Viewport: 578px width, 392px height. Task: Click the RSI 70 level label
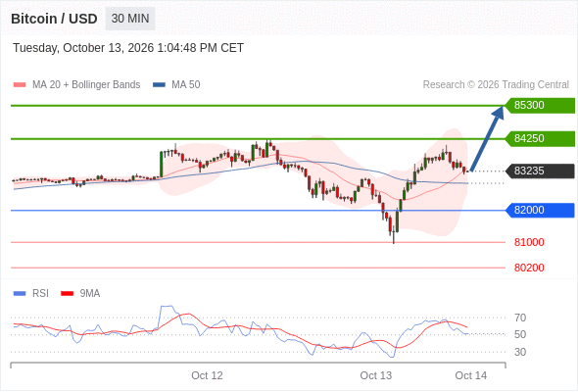point(520,318)
